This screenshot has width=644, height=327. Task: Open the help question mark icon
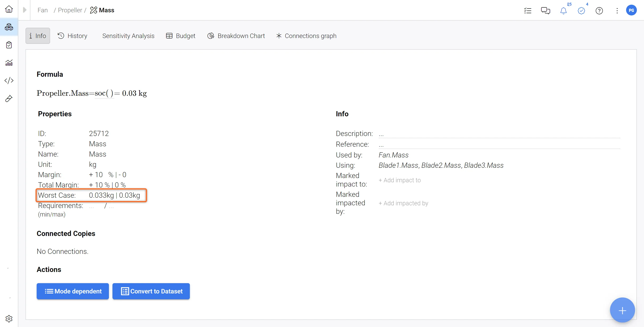599,11
